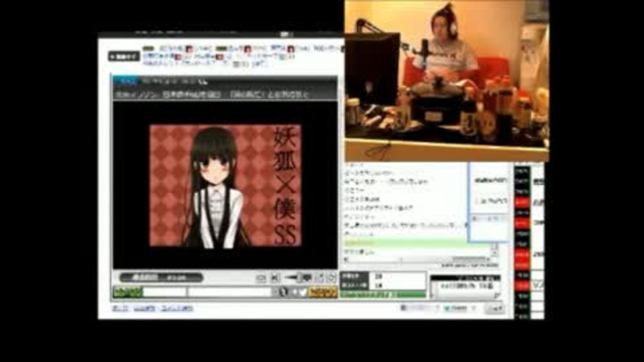Click the short command input field
Viewport: 644px width, 362px height.
tap(164, 292)
